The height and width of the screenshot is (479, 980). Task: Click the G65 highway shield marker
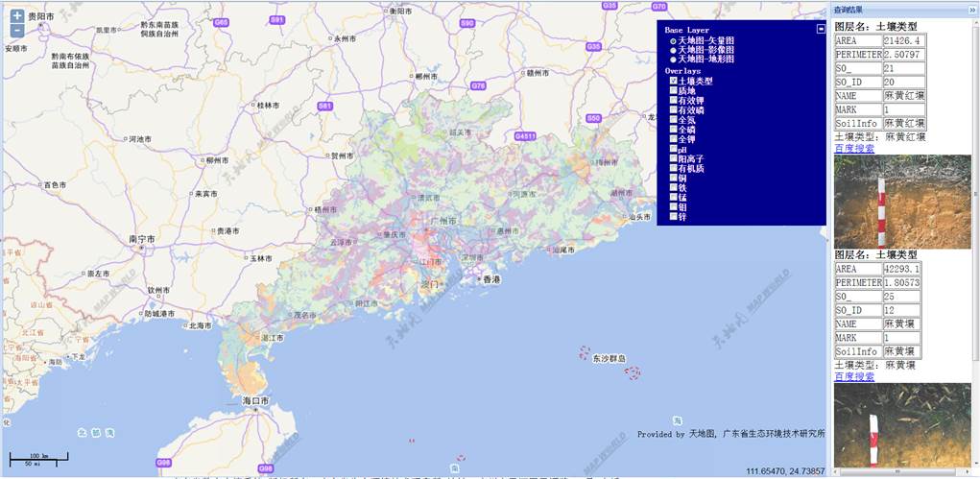(222, 21)
